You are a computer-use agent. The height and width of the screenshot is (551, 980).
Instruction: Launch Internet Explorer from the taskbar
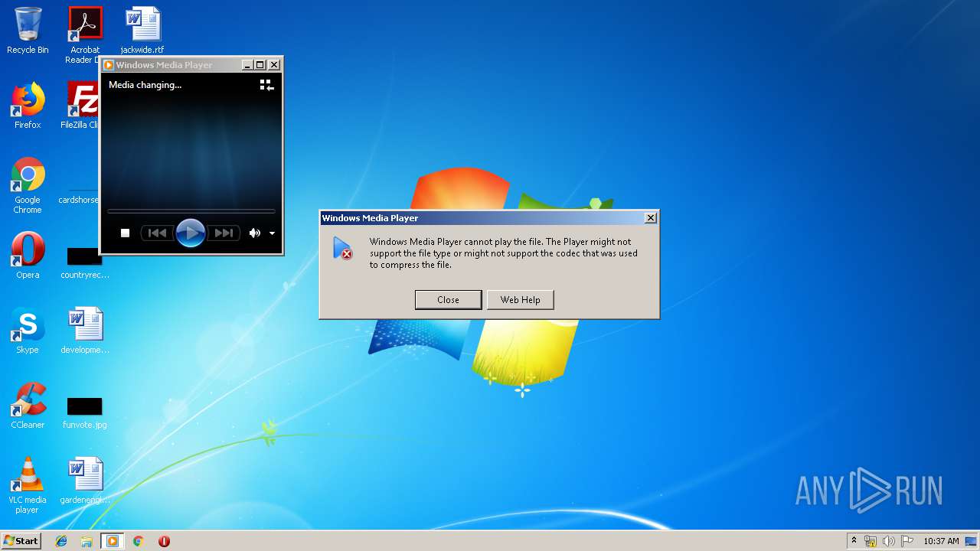click(61, 541)
